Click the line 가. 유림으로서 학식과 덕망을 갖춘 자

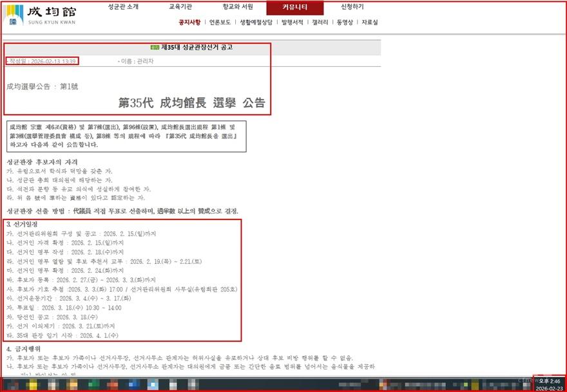(x=60, y=171)
